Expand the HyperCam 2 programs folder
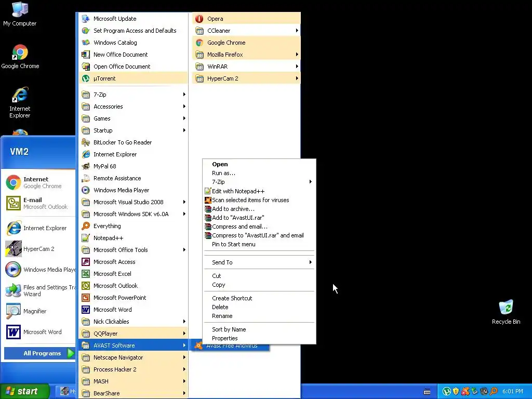 [x=246, y=78]
